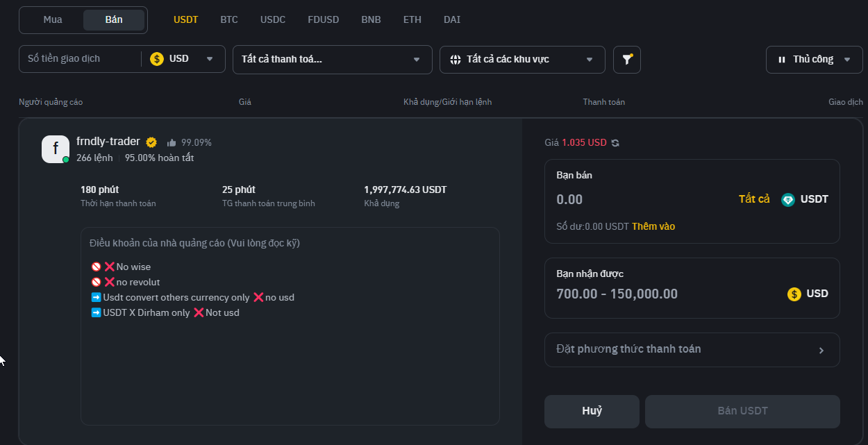Expand 'Đặt phương thức thanh toán' row
Screen dimensions: 868x445
point(692,350)
